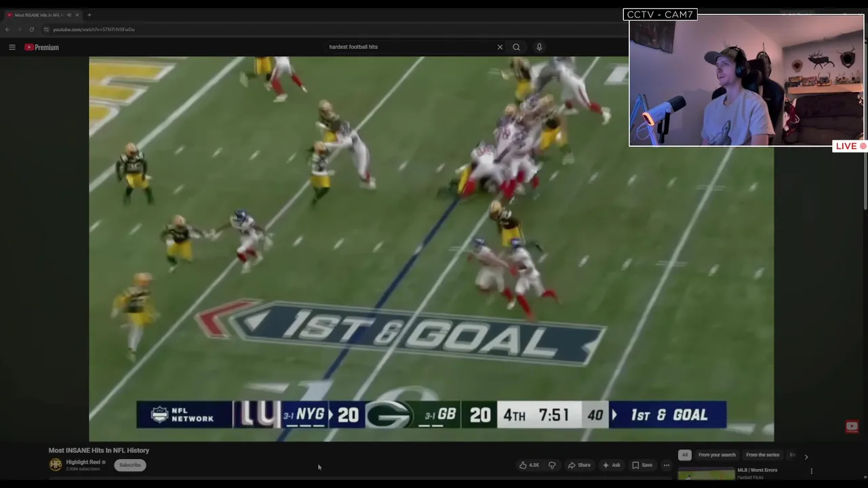Go to YouTube Premium home logo

pos(42,47)
